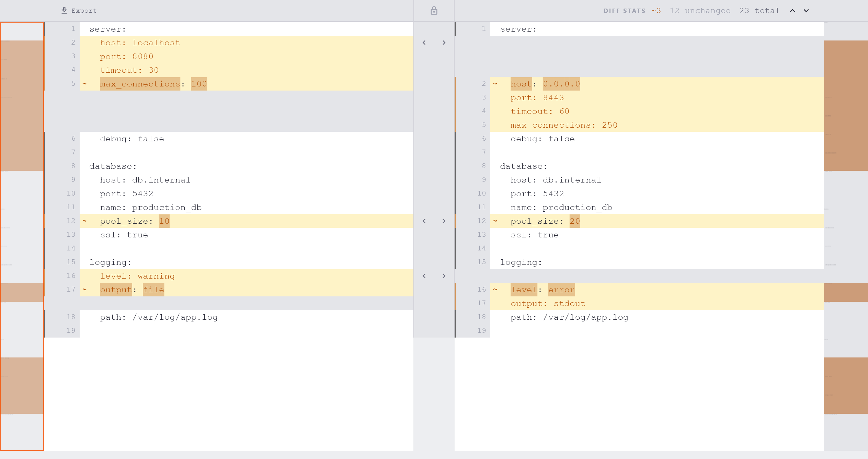Image resolution: width=868 pixels, height=459 pixels.
Task: Click 'debug: false' in left pane
Action: pos(132,139)
